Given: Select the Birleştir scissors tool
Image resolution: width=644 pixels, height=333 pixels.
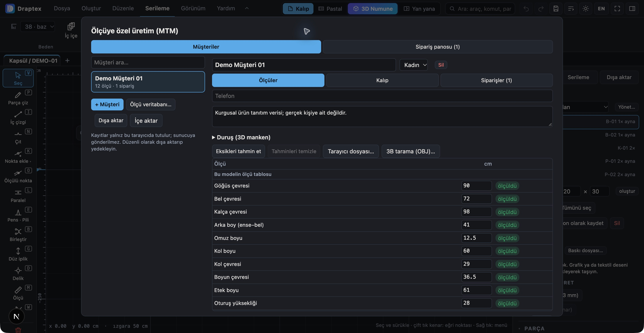Looking at the screenshot, I should (x=18, y=234).
